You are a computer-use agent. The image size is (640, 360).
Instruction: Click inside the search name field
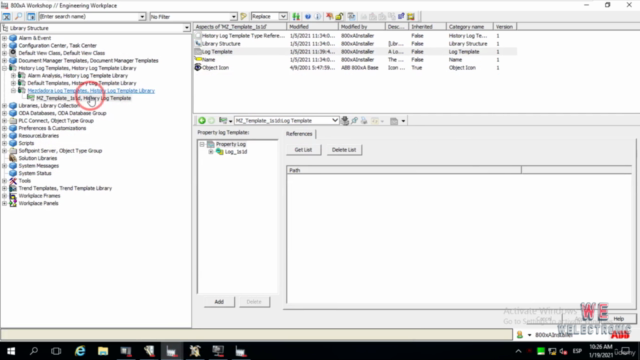89,17
